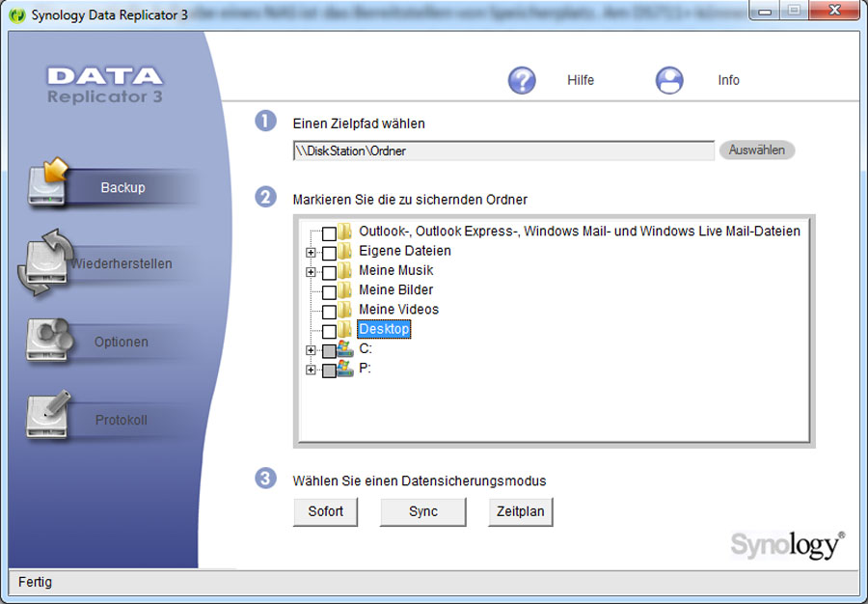Toggle the P: drive checkbox

point(329,371)
